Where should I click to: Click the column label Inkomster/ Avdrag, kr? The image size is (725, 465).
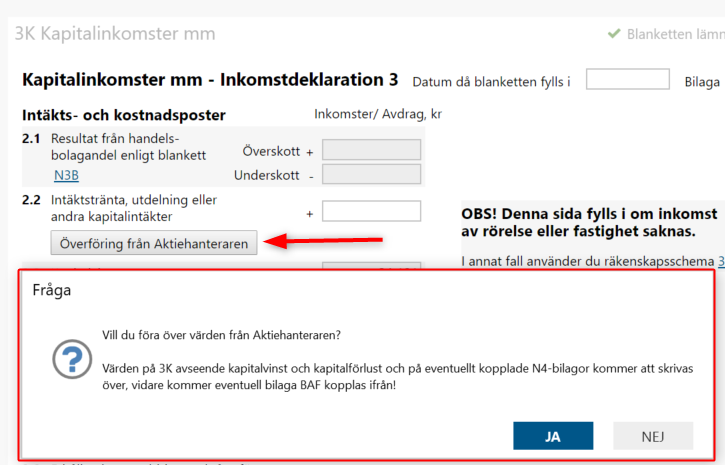378,114
